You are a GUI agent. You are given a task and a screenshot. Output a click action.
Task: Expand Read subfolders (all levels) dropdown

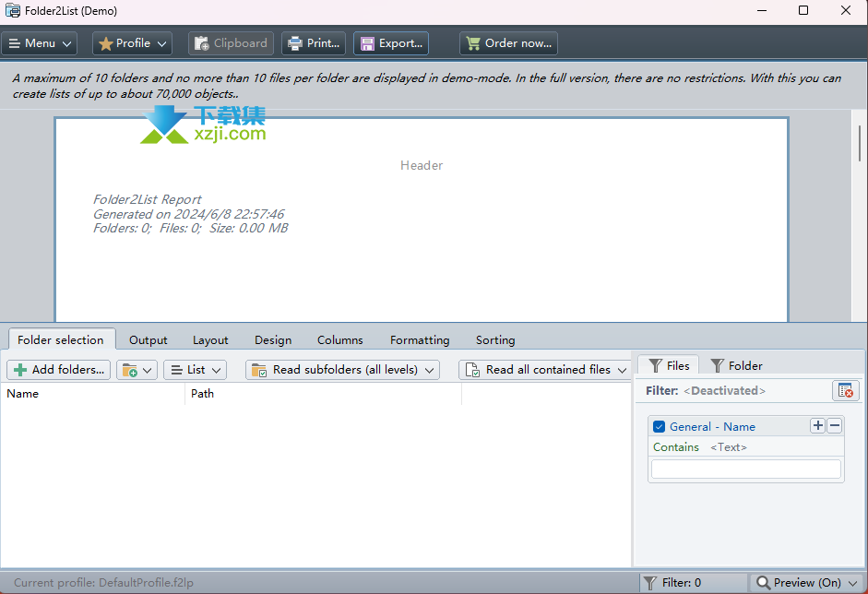pyautogui.click(x=342, y=370)
